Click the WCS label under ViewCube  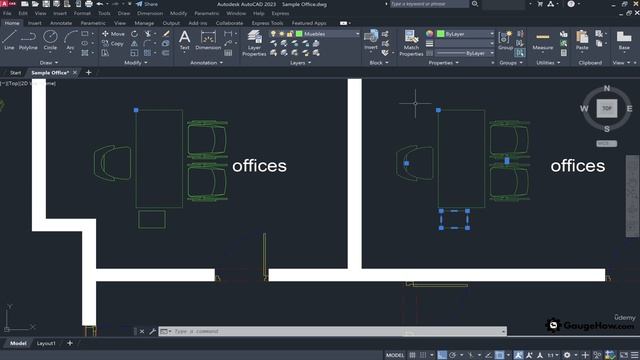click(607, 144)
